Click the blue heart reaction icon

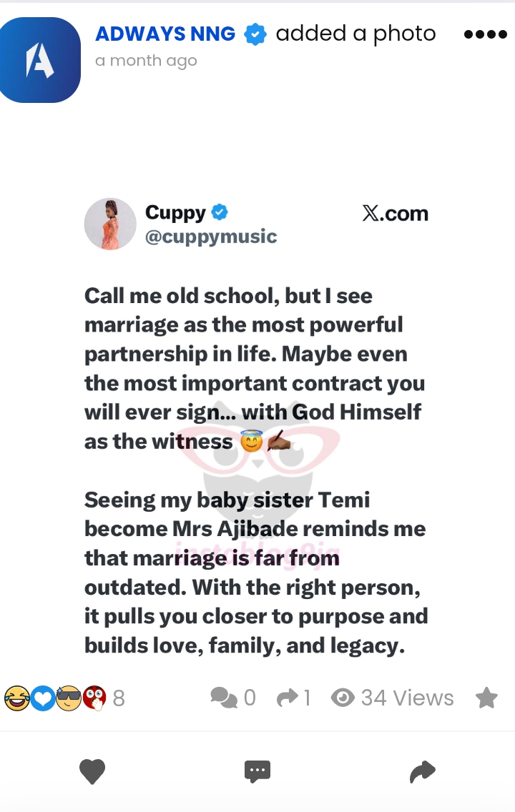43,698
